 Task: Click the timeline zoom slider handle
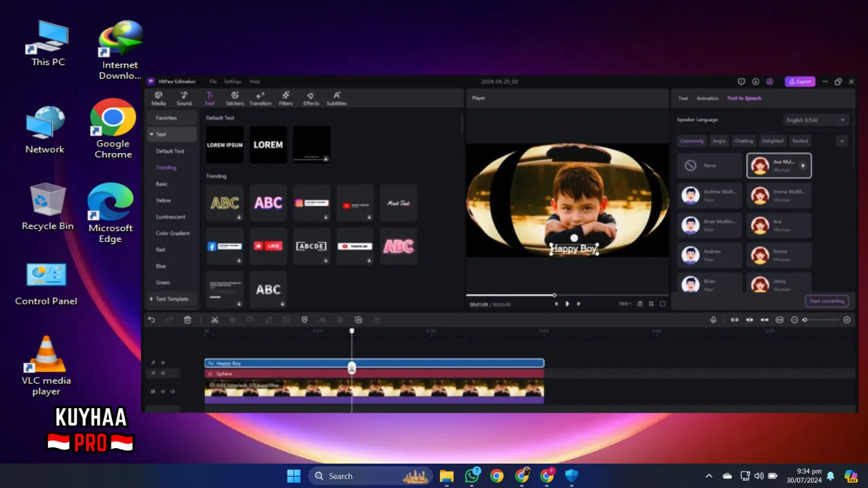[805, 320]
